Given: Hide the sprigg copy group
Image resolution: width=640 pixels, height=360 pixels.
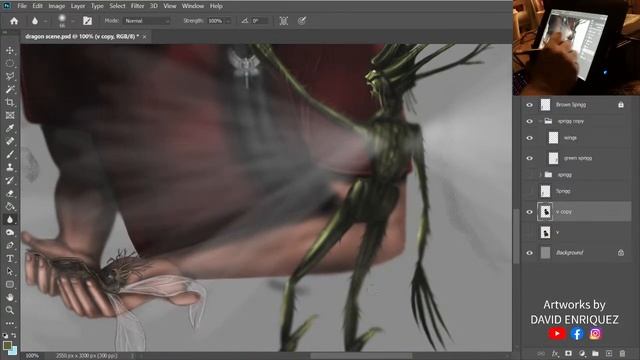Looking at the screenshot, I should point(529,121).
